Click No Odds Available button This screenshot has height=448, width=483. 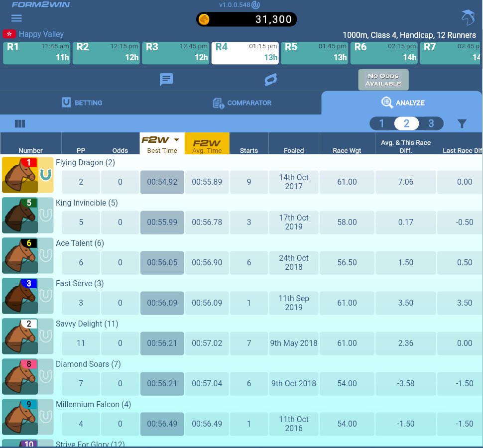383,80
